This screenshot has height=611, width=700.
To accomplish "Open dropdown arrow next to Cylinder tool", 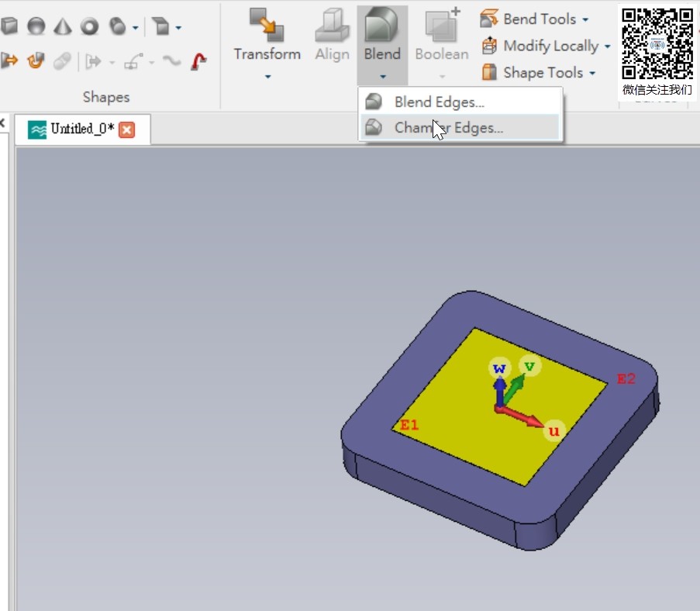I will pos(135,28).
